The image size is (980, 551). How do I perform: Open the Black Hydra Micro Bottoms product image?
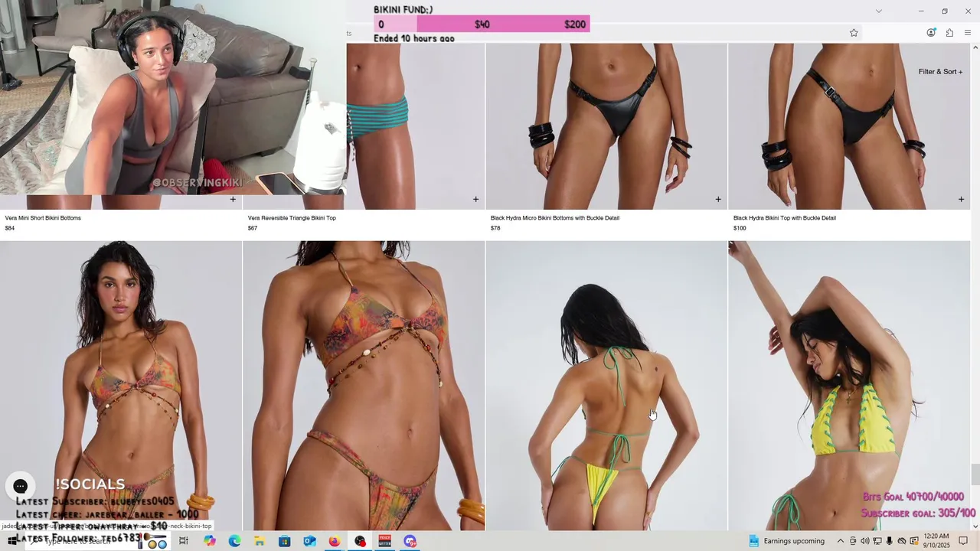(x=606, y=126)
